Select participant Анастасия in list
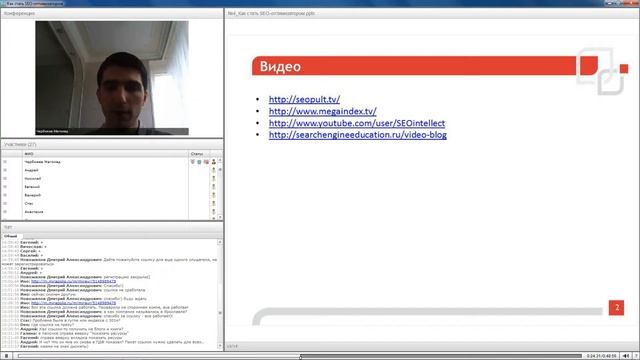640x360 pixels. tap(34, 212)
